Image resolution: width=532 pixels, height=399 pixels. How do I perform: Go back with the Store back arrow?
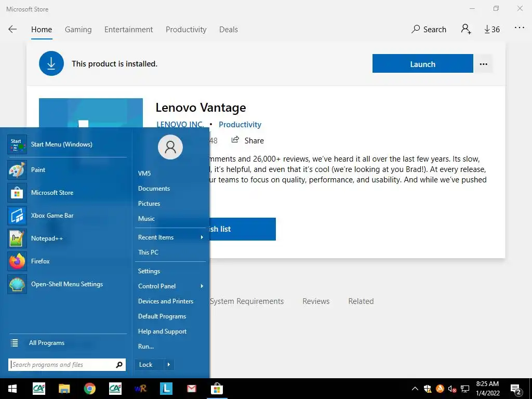12,29
